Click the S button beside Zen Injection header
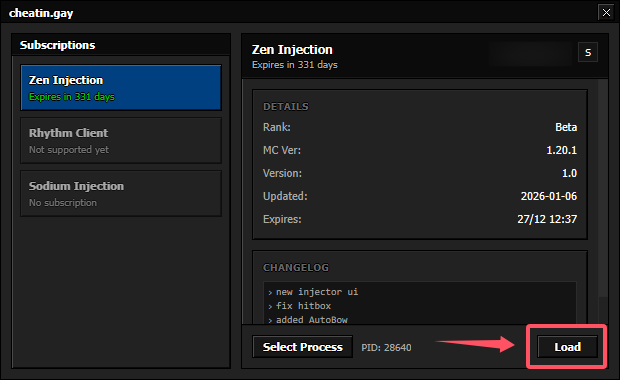 pyautogui.click(x=588, y=52)
